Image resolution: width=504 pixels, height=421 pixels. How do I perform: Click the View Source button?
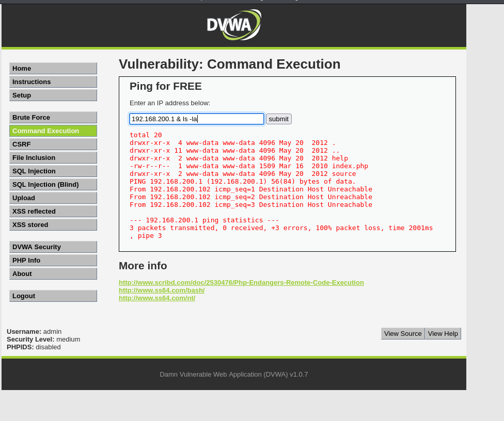coord(403,334)
